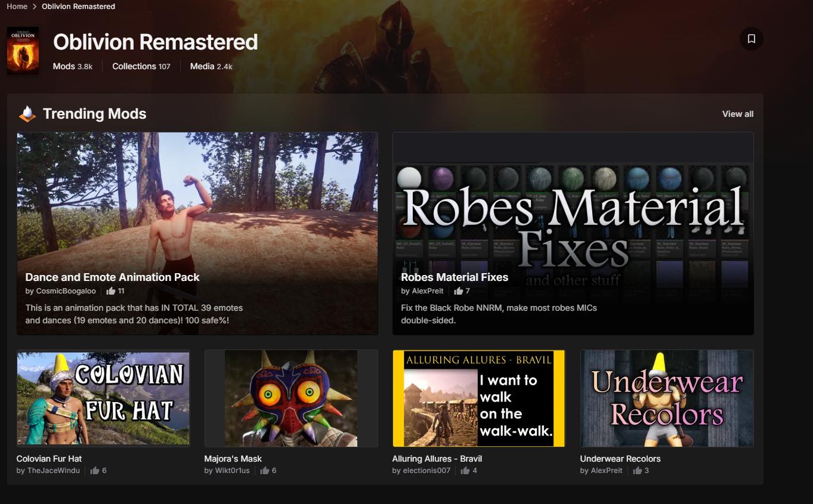Bookmark the Oblivion Remastered game
The image size is (813, 504).
tap(752, 39)
